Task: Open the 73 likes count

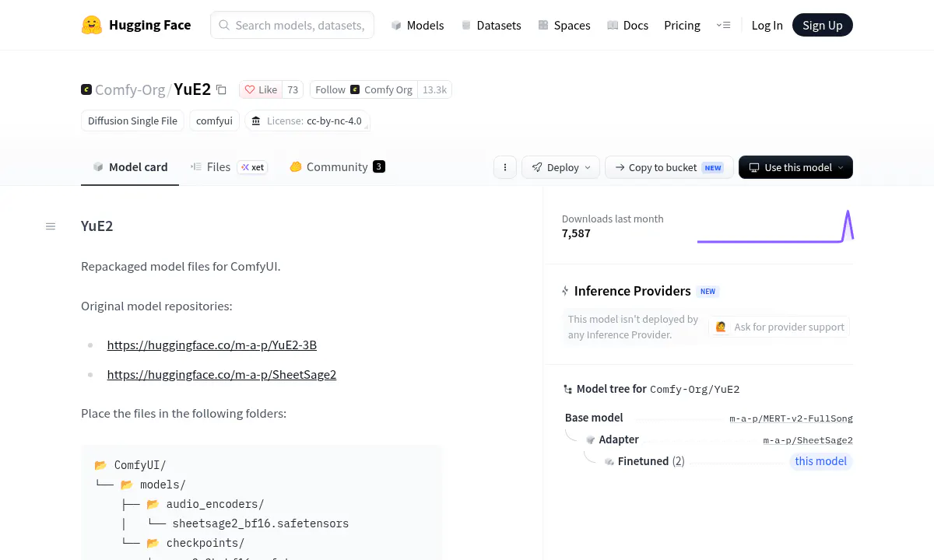Action: [x=293, y=89]
